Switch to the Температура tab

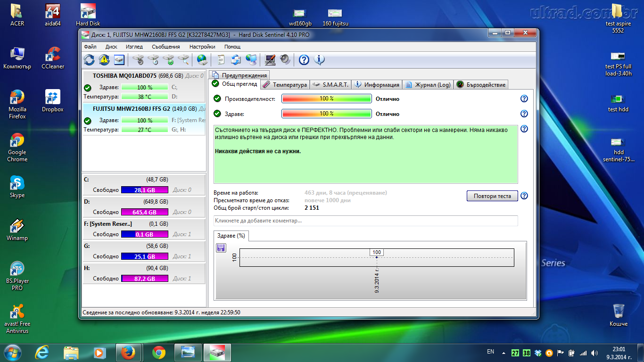[x=285, y=85]
